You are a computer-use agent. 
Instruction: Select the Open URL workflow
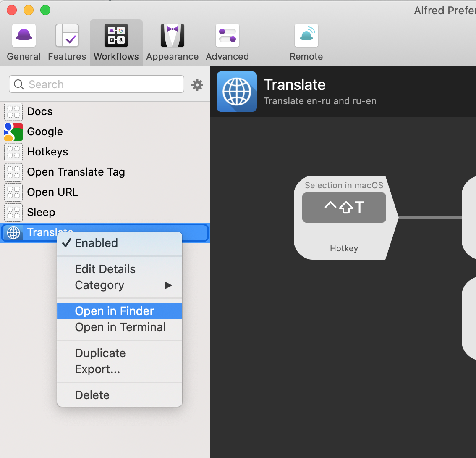click(105, 192)
